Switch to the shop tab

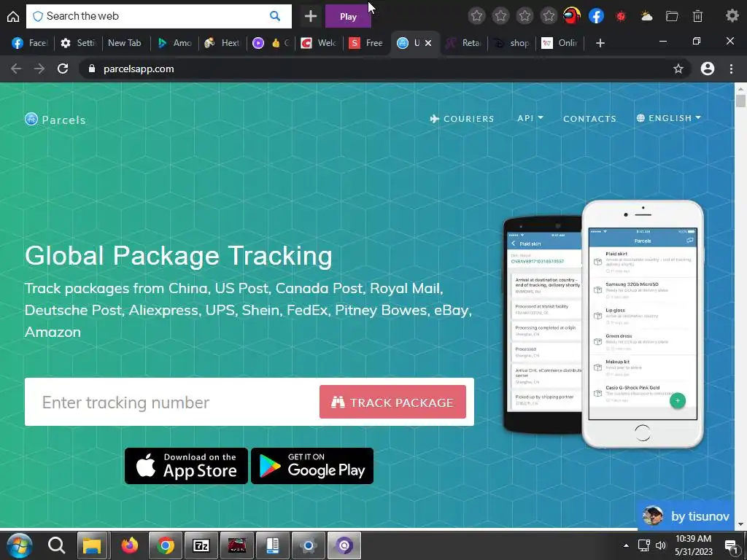coord(511,43)
